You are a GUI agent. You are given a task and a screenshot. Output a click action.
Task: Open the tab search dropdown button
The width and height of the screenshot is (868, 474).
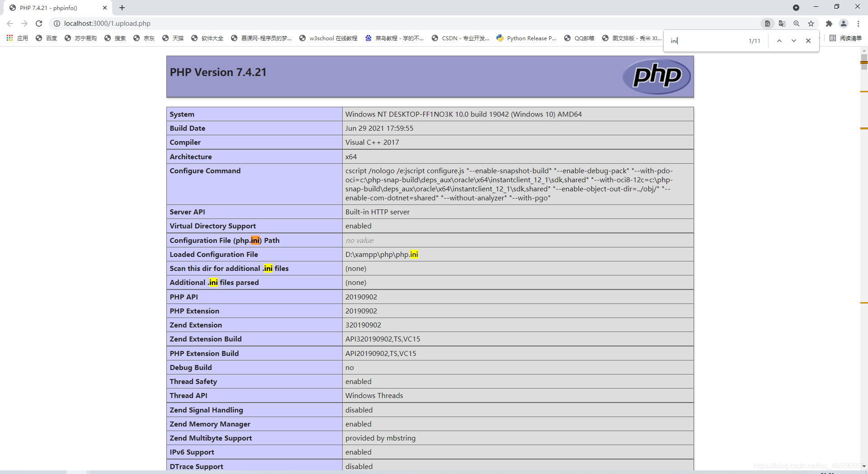click(796, 8)
